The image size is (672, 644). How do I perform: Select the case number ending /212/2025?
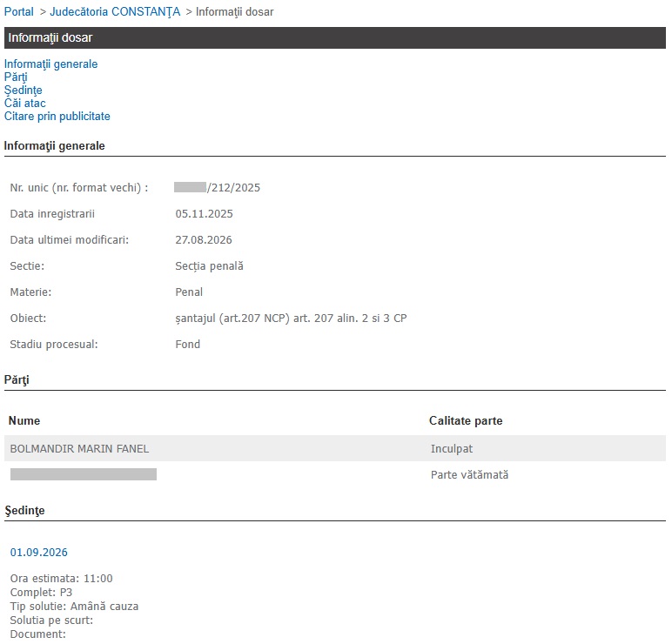[x=218, y=188]
